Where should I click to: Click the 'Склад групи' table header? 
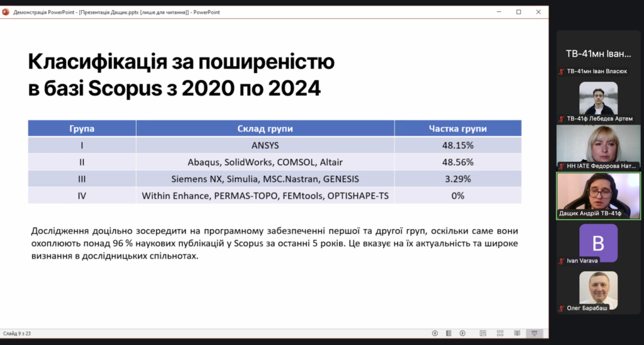coord(265,128)
